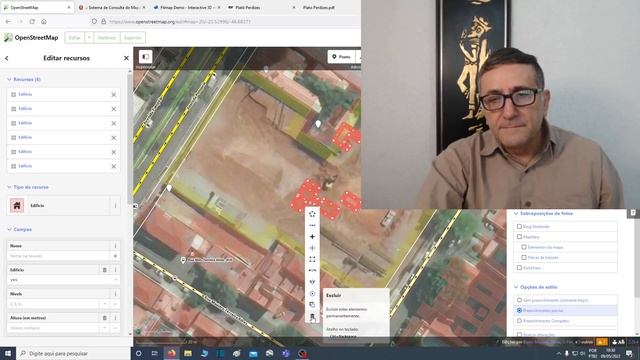The width and height of the screenshot is (640, 360).
Task: Collapse the Tipo de recurso section
Action: (28, 187)
